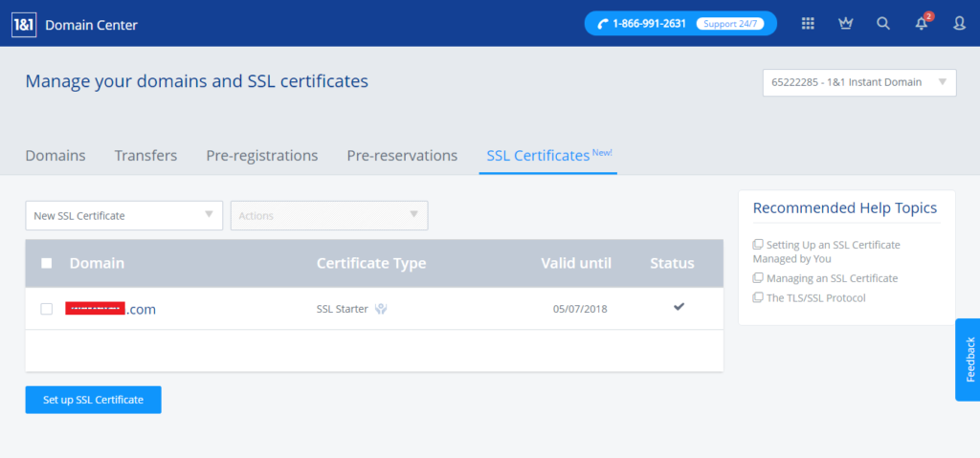Open the redacted .com domain link

[111, 309]
